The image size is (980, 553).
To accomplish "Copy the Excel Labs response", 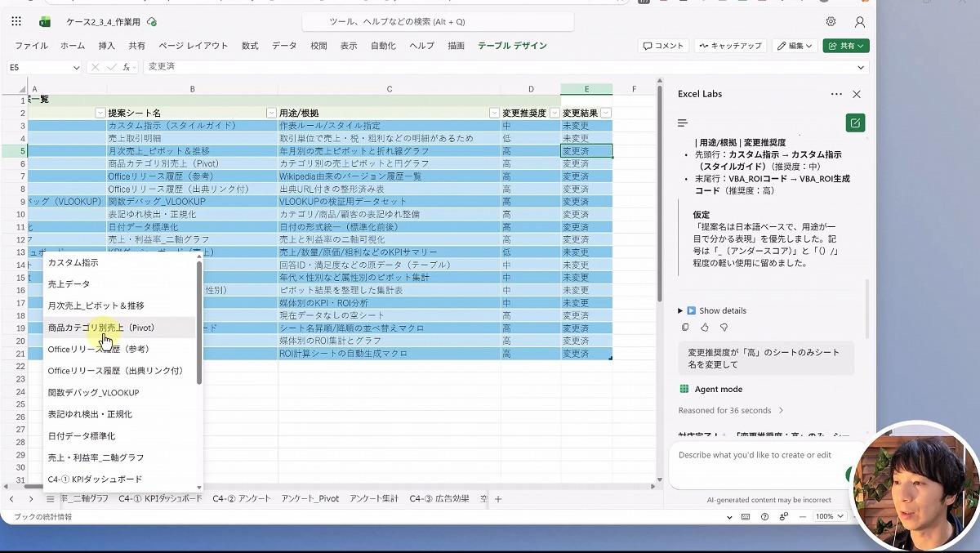I will [685, 328].
